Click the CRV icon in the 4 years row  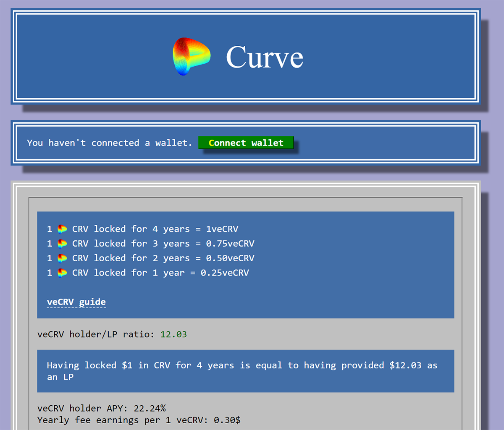click(x=62, y=229)
